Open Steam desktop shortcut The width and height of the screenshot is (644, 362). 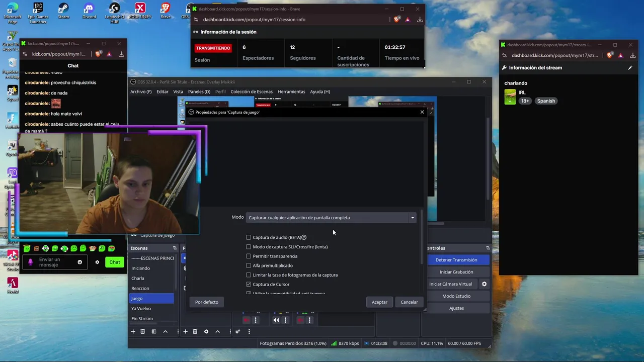(63, 12)
